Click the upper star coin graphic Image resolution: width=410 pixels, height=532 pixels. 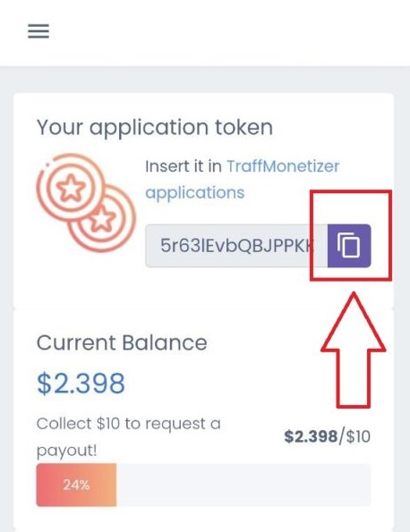point(71,188)
